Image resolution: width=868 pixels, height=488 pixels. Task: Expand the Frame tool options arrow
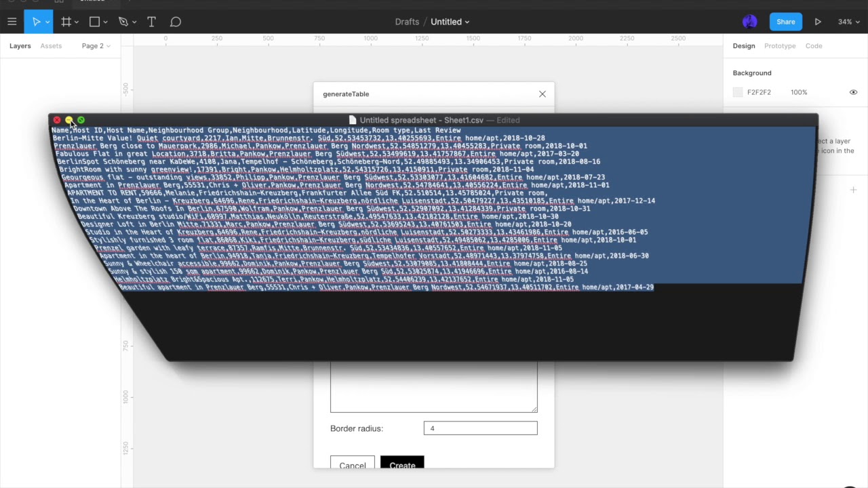click(77, 22)
